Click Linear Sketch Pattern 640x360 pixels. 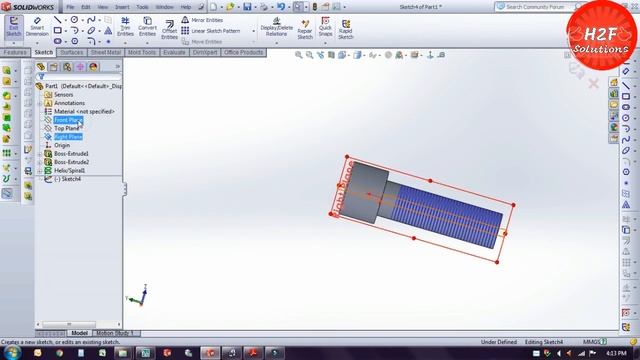pyautogui.click(x=211, y=31)
